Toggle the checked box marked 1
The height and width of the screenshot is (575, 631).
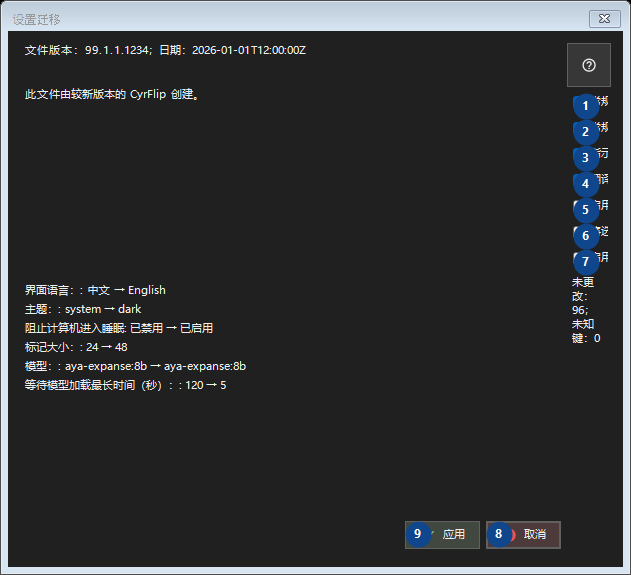pyautogui.click(x=579, y=101)
